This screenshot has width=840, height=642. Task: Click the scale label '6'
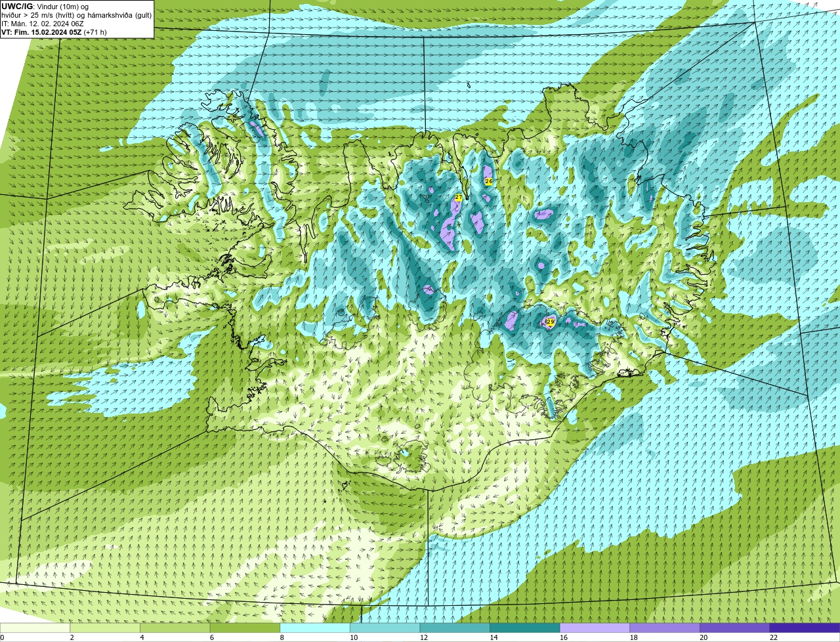tap(211, 637)
